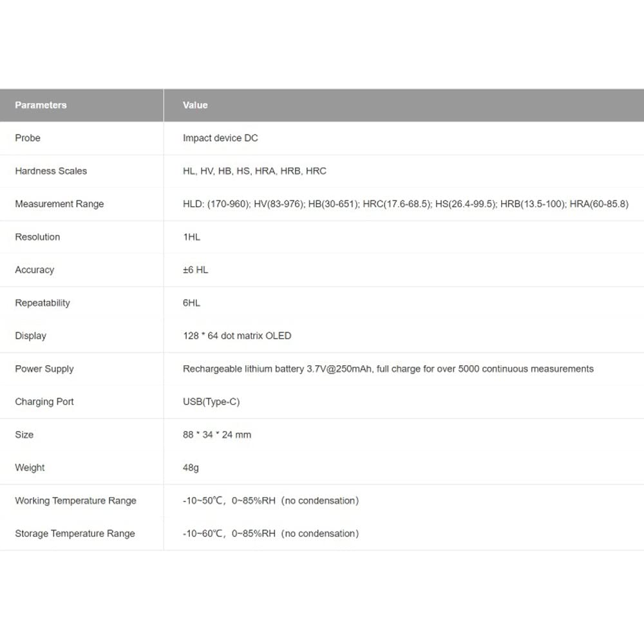Click the ±6 HL accuracy value
Image resolution: width=644 pixels, height=644 pixels.
point(196,270)
